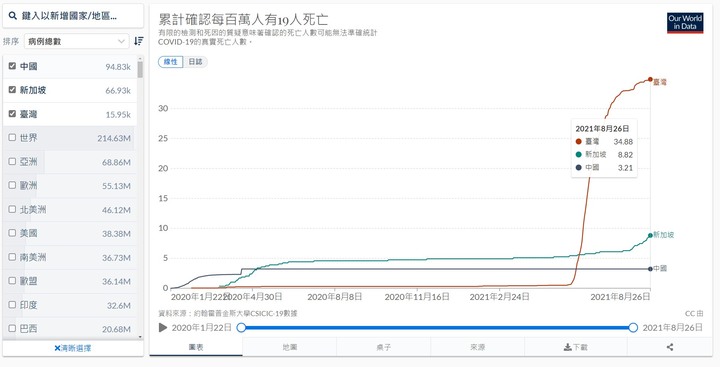
Task: Open the 病例總數 sort dropdown
Action: (x=76, y=41)
